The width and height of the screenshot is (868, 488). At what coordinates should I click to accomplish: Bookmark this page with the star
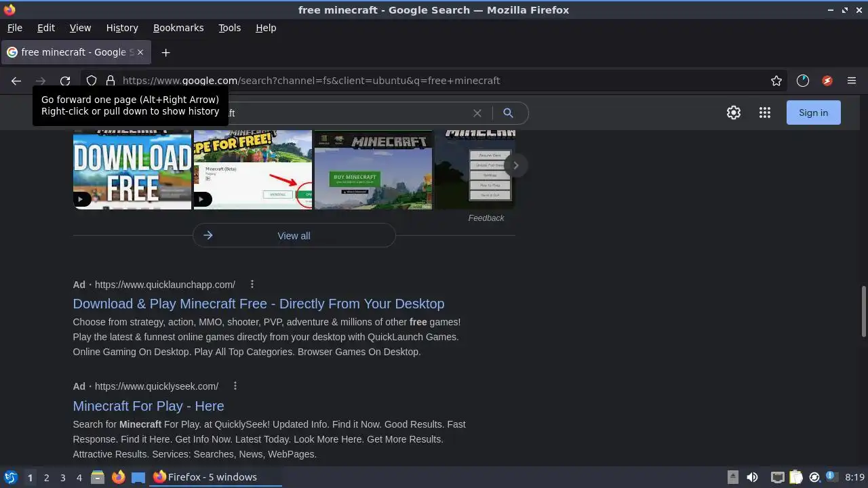tap(776, 81)
